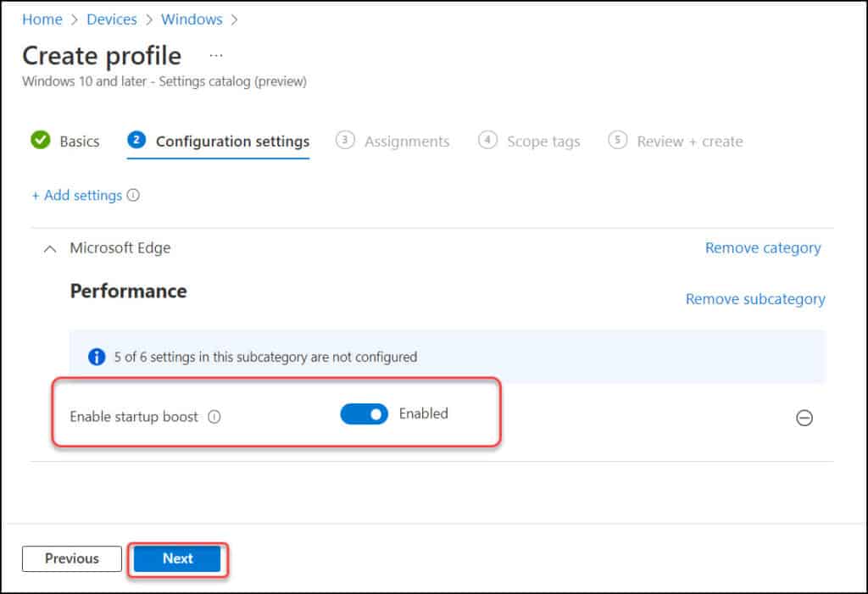The height and width of the screenshot is (594, 868).
Task: Click the + Add settings link
Action: tap(77, 196)
